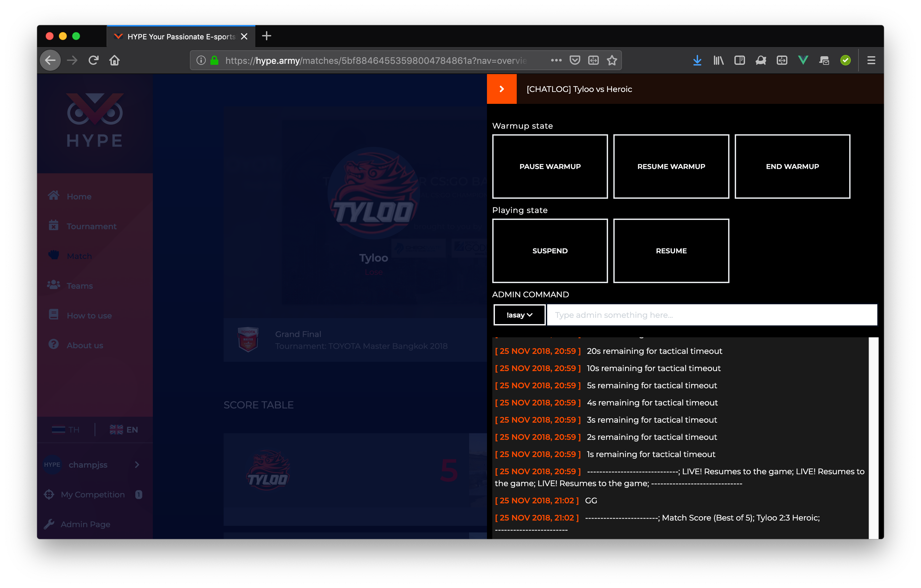Click the Teams people icon in sidebar
921x588 pixels.
coord(54,285)
